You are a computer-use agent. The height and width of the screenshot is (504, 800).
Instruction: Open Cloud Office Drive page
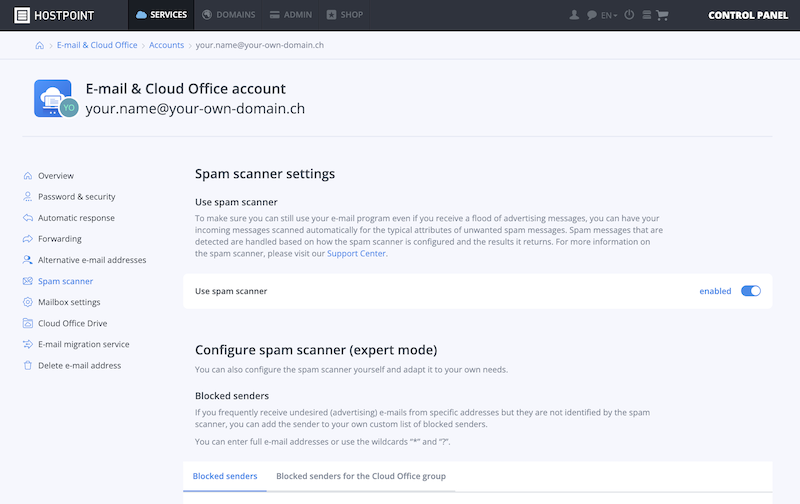coord(72,323)
